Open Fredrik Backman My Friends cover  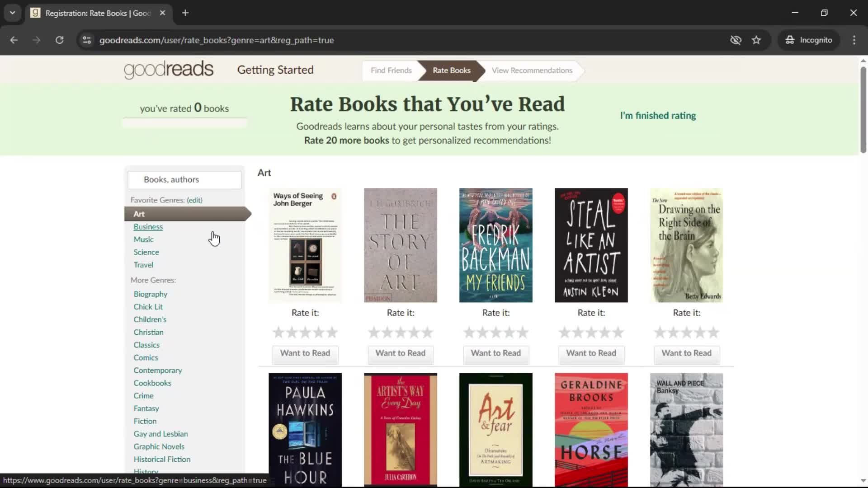tap(496, 245)
